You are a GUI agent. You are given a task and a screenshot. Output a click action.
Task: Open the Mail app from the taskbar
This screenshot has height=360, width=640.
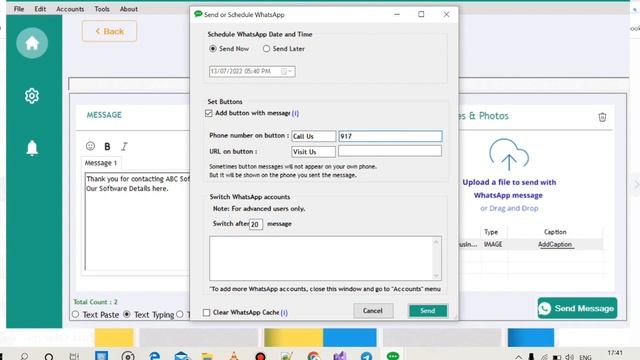[181, 356]
